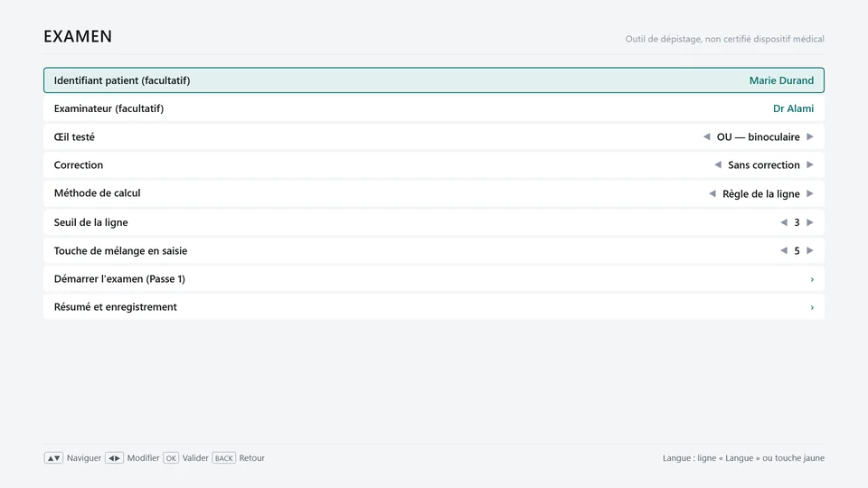Click chevron on Résumé et enregistrement row
Screen dimensions: 868x488
(812, 307)
